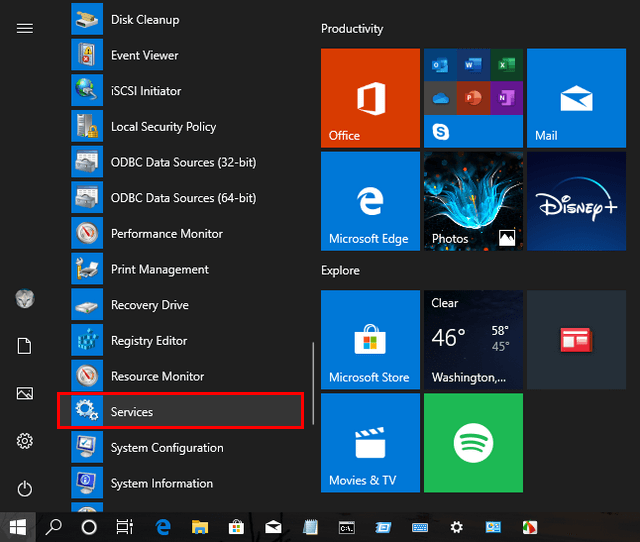Open Settings gear on the taskbar
The height and width of the screenshot is (542, 640).
point(456,527)
